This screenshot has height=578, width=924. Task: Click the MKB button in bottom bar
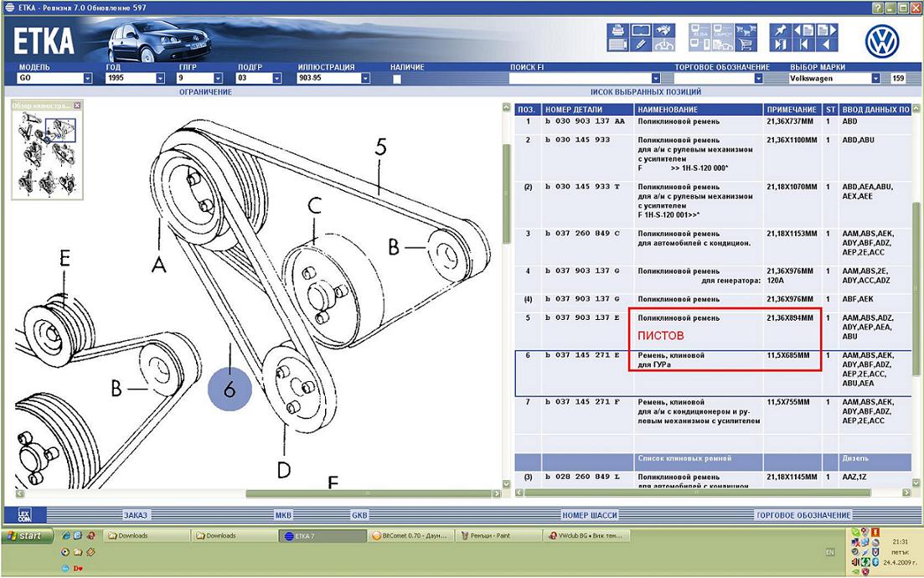tap(283, 515)
